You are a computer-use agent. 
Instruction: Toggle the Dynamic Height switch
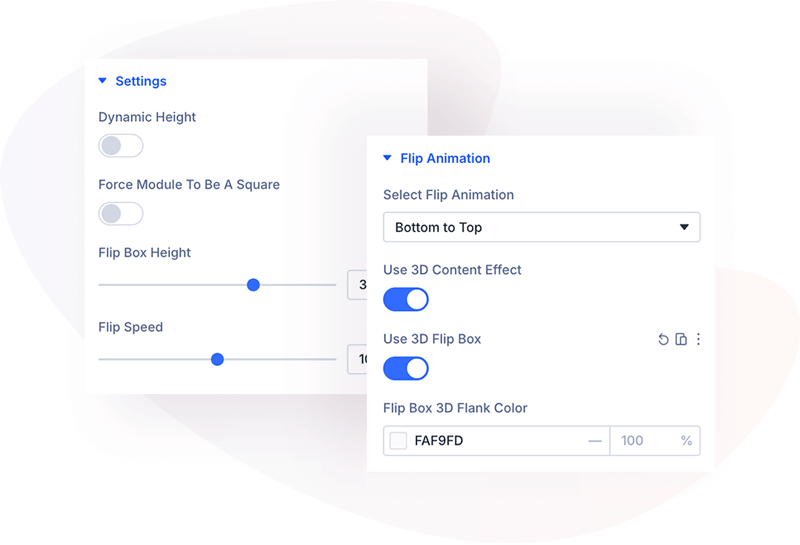(x=120, y=146)
